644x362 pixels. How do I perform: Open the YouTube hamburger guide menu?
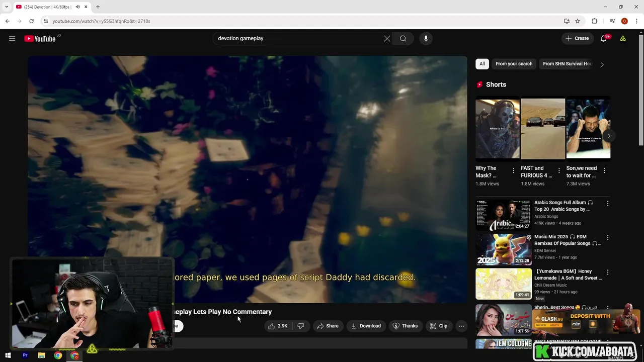tap(12, 38)
